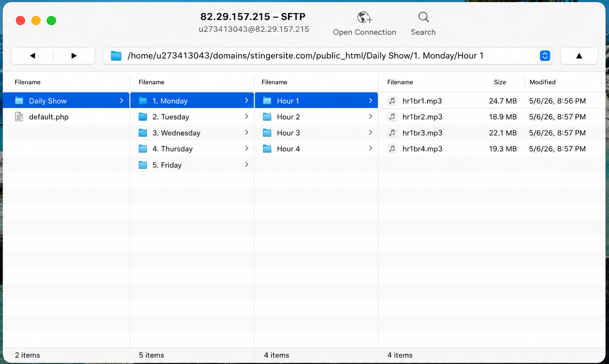The image size is (609, 364).
Task: Click the hr1br3.mp3 audio file icon
Action: [x=392, y=133]
